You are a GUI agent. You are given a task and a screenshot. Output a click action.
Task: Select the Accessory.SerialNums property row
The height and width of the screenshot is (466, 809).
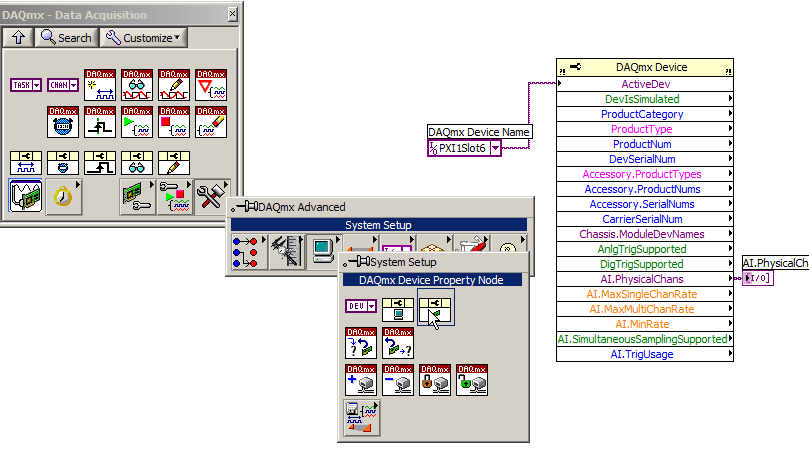click(645, 204)
